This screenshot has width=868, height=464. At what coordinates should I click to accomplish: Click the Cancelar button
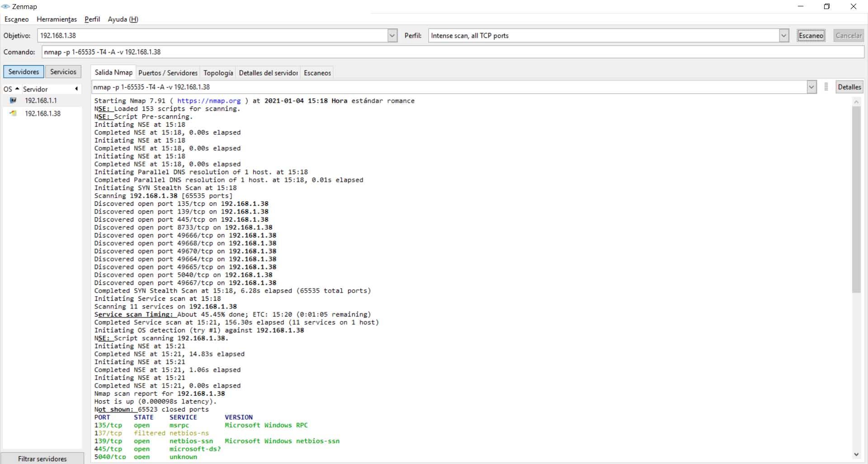849,35
